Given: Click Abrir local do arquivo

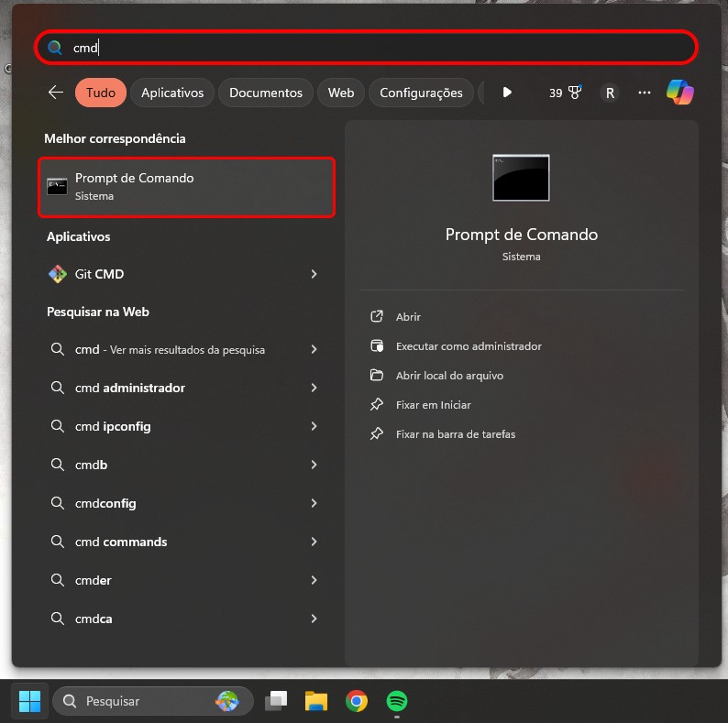Looking at the screenshot, I should 449,376.
